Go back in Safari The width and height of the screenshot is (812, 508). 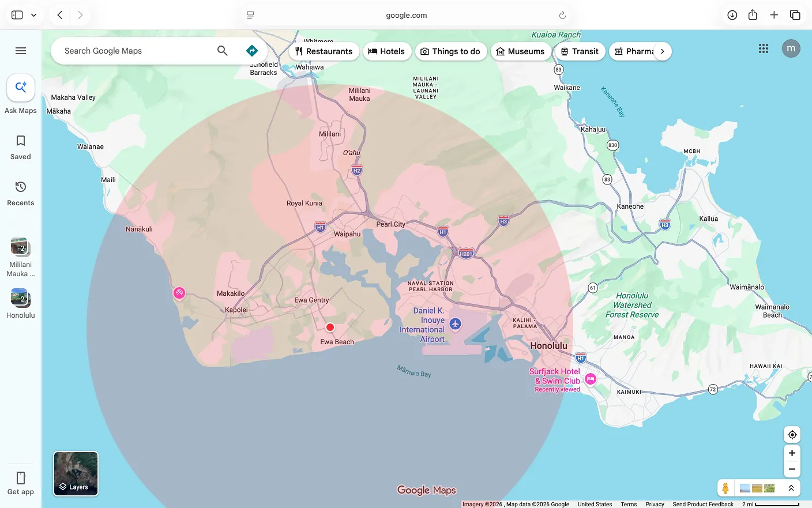point(60,15)
